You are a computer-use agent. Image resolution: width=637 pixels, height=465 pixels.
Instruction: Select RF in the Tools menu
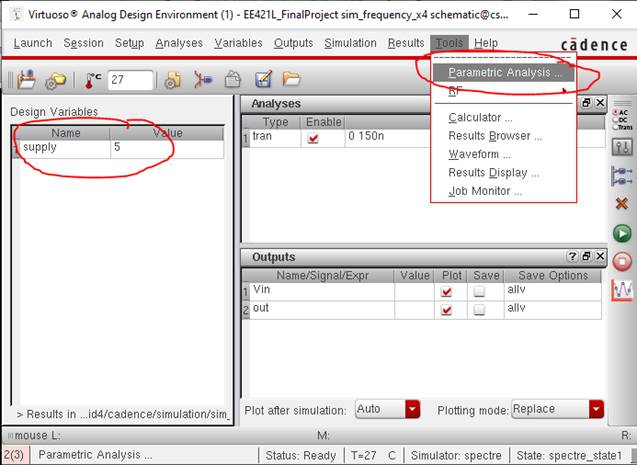pos(503,91)
